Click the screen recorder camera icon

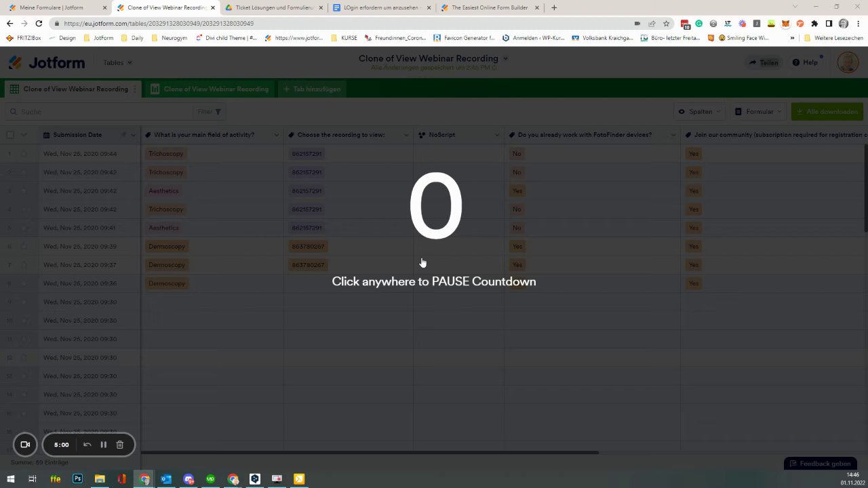pos(25,445)
